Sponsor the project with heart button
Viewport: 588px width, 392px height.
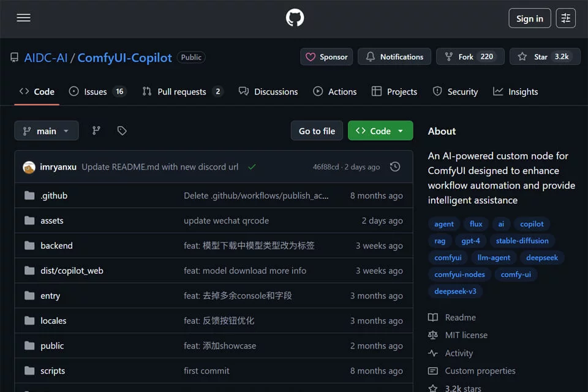[x=326, y=56]
